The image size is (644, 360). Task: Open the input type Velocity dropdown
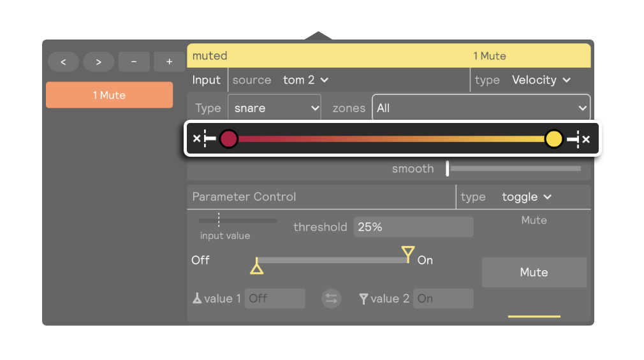coord(541,80)
